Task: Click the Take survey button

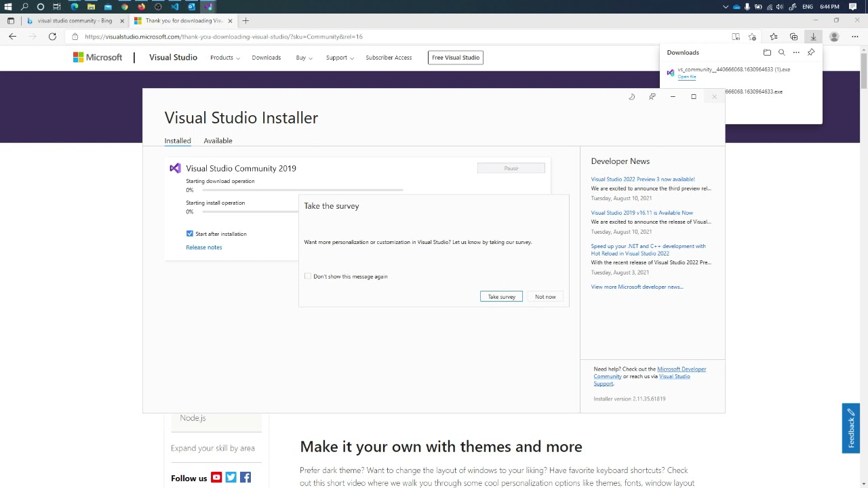Action: [x=502, y=297]
